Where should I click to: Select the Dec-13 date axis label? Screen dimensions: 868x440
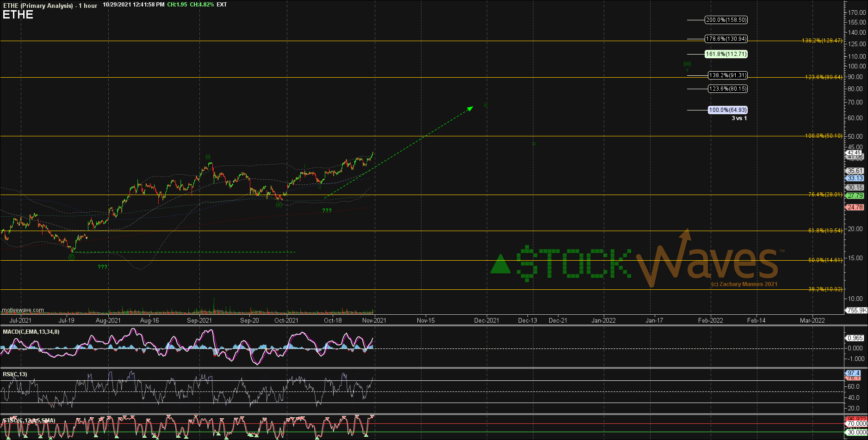coord(527,320)
